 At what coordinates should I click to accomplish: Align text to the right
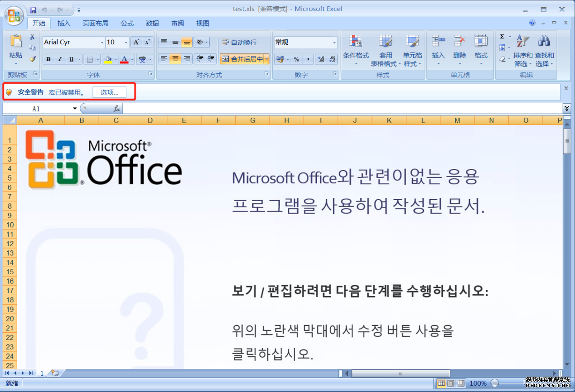(187, 59)
